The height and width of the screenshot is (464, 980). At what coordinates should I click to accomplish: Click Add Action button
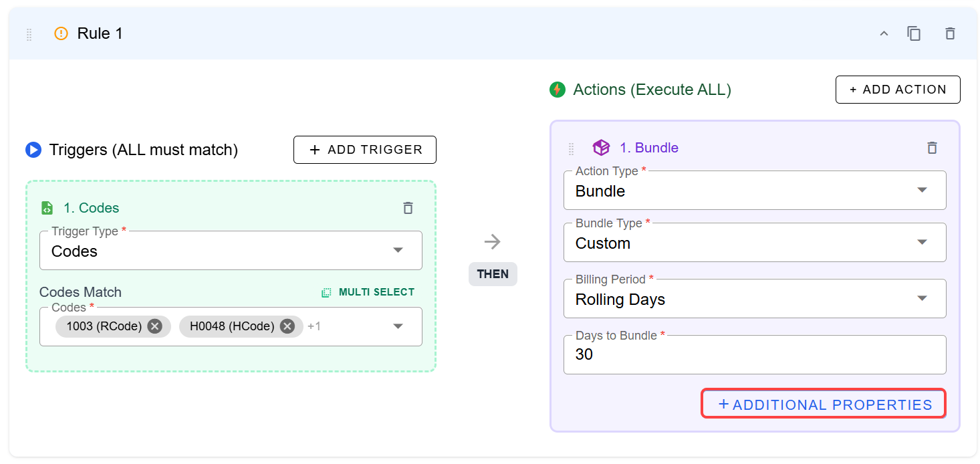897,90
